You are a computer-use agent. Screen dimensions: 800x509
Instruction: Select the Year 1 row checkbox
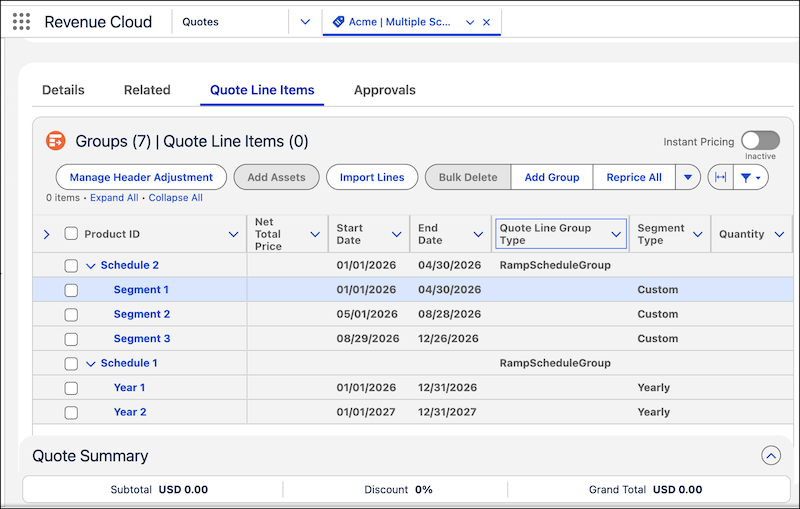pos(71,388)
